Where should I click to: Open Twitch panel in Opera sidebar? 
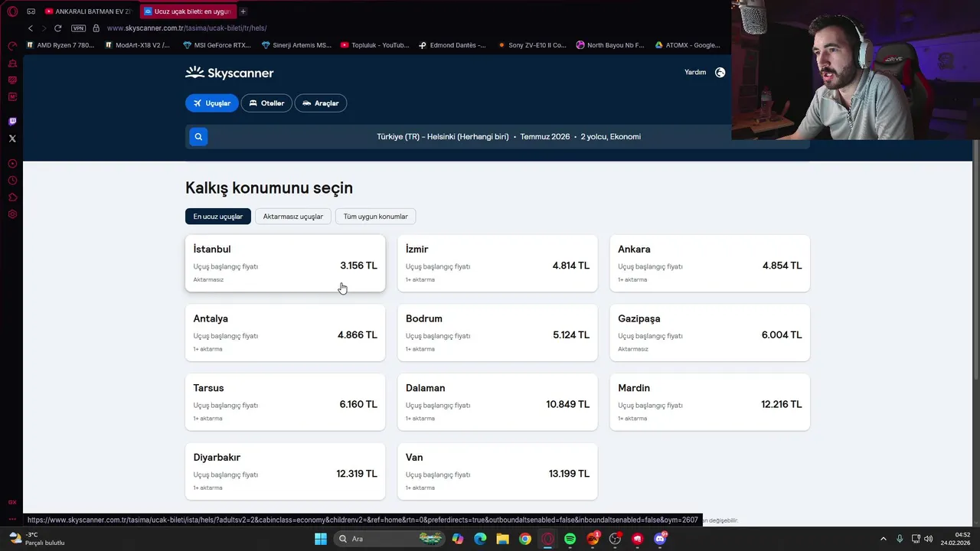coord(12,122)
